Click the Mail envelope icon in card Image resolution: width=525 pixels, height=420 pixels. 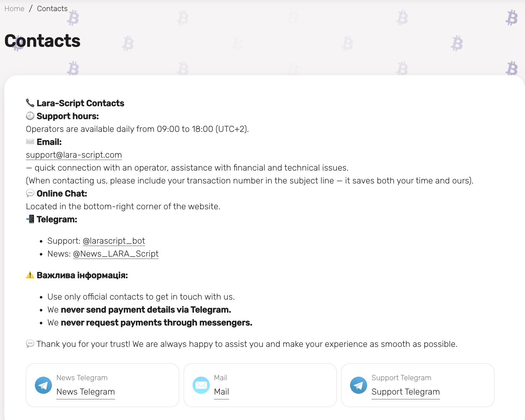pyautogui.click(x=201, y=385)
